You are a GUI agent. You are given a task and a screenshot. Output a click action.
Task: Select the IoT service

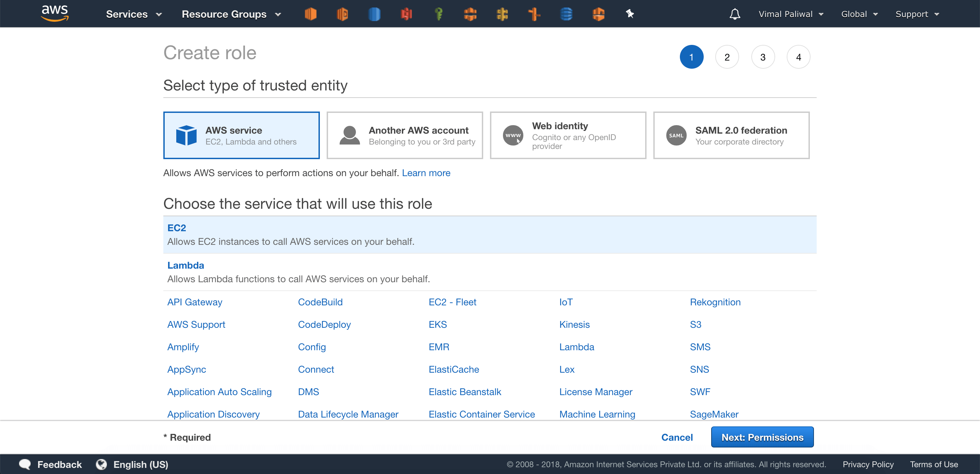point(566,302)
